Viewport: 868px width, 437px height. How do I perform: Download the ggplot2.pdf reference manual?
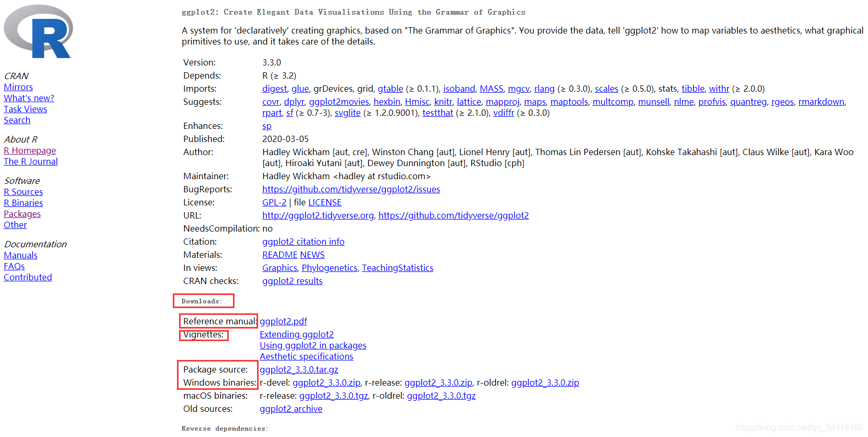283,321
